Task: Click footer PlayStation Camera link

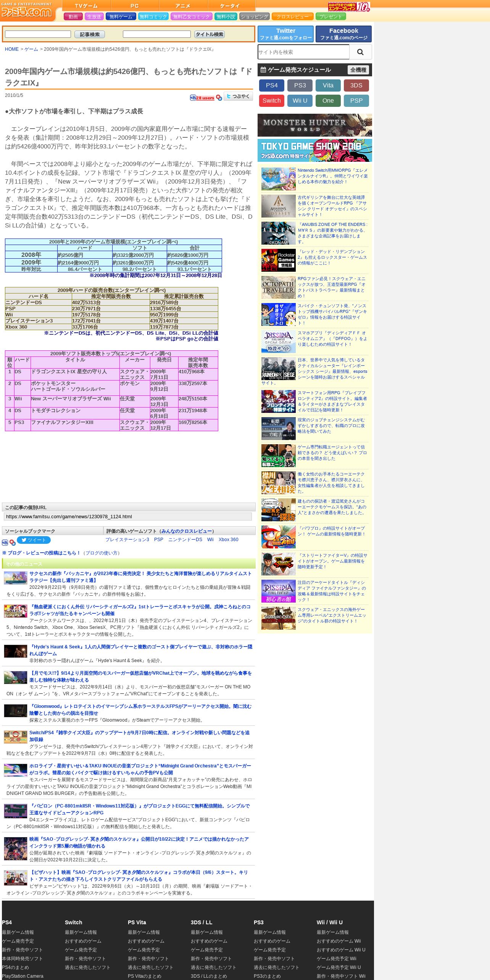Action: (23, 976)
